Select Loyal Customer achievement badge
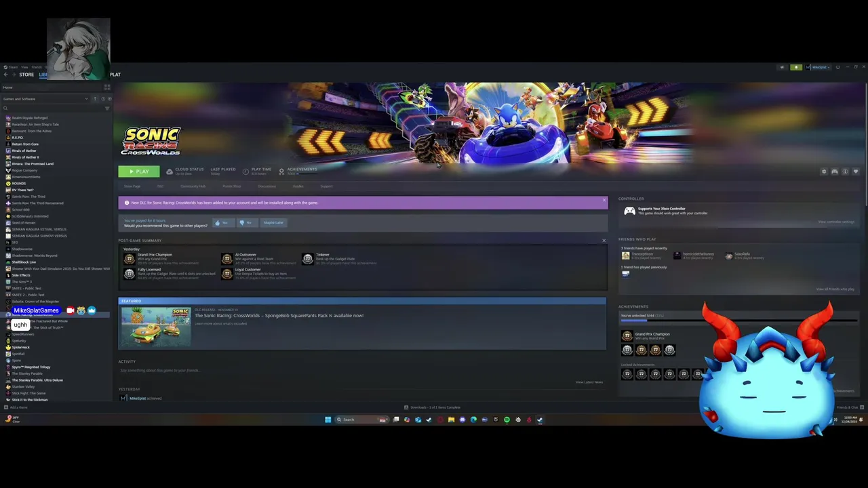This screenshot has width=868, height=488. (226, 273)
